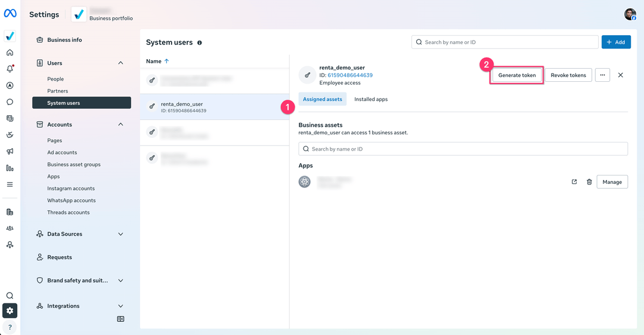
Task: Click the business portfolio checkmark logo
Action: point(79,14)
